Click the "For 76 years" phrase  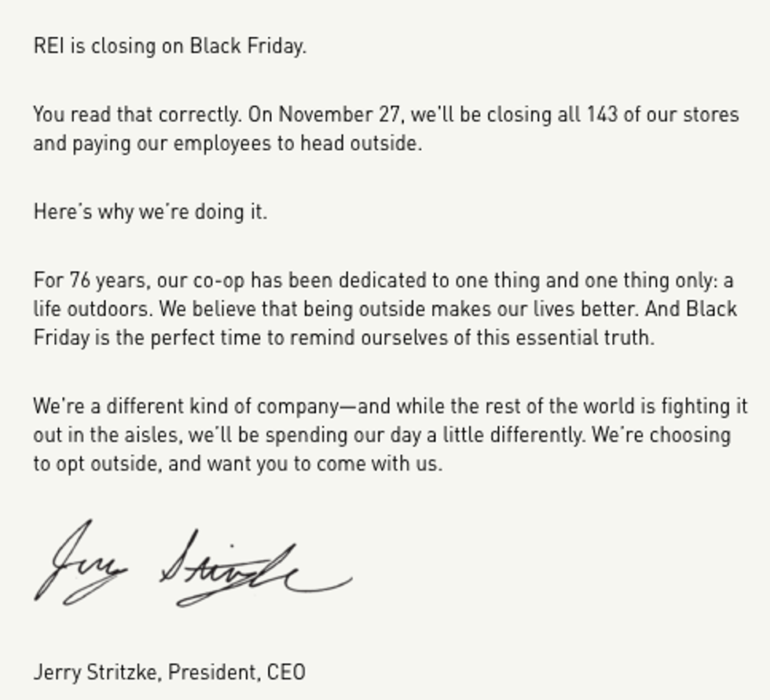(x=91, y=280)
